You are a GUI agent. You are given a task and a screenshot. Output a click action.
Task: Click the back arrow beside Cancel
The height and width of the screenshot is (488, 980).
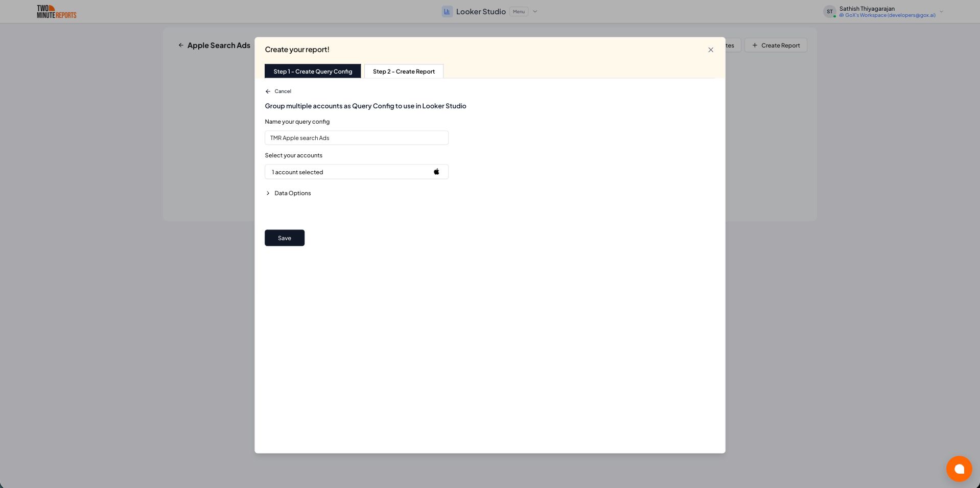tap(268, 91)
